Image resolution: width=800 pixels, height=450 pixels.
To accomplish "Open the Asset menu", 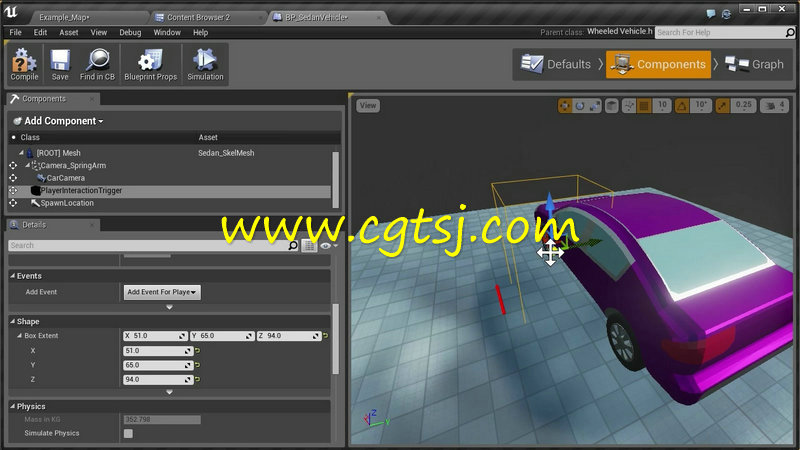I will pyautogui.click(x=69, y=33).
